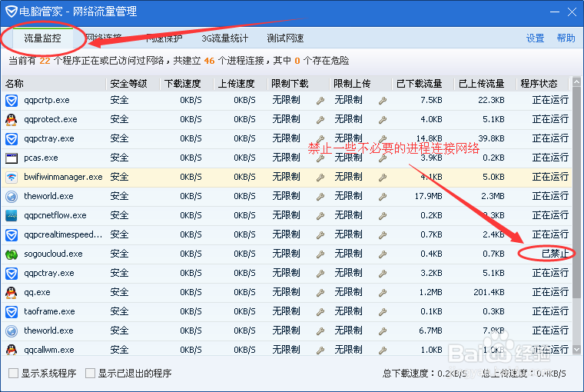
Task: Open download limit wrench for qqpcrtp.exe
Action: point(320,101)
